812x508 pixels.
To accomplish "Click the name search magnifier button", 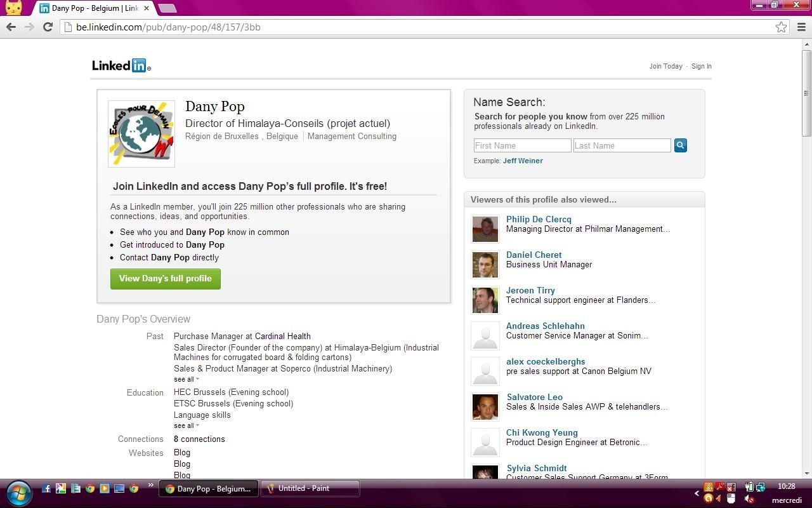I will click(680, 145).
